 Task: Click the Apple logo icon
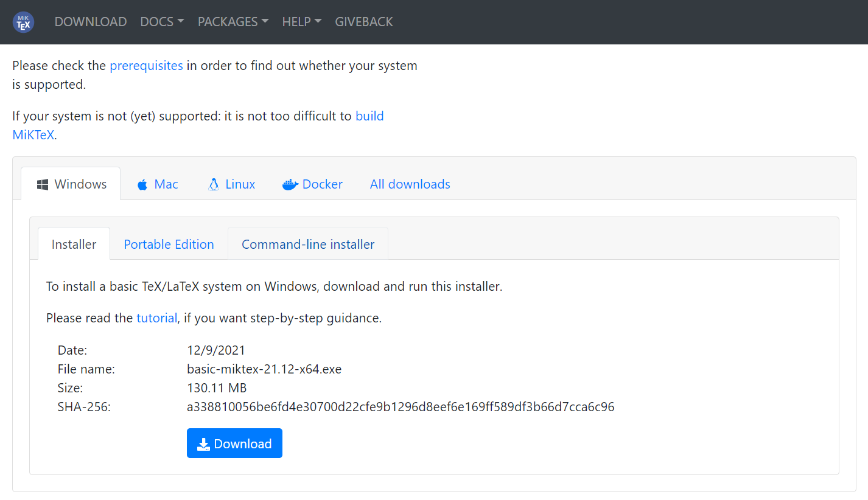point(142,185)
